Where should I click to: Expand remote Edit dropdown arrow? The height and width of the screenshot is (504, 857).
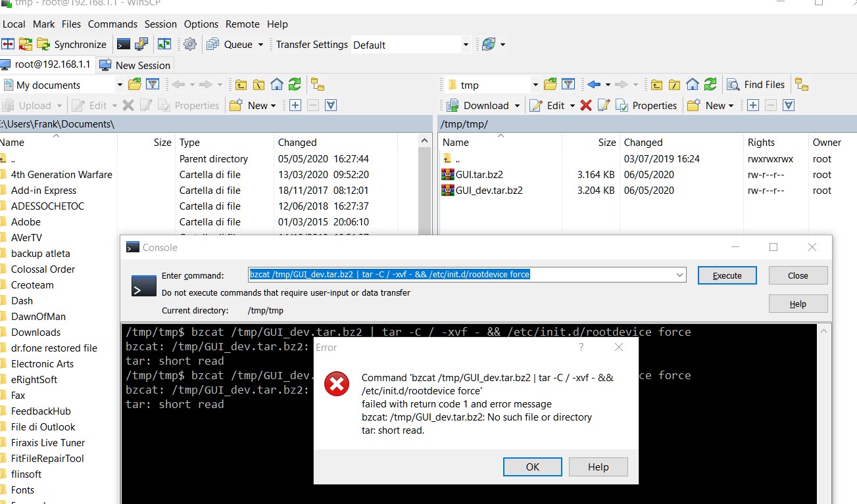tap(572, 105)
